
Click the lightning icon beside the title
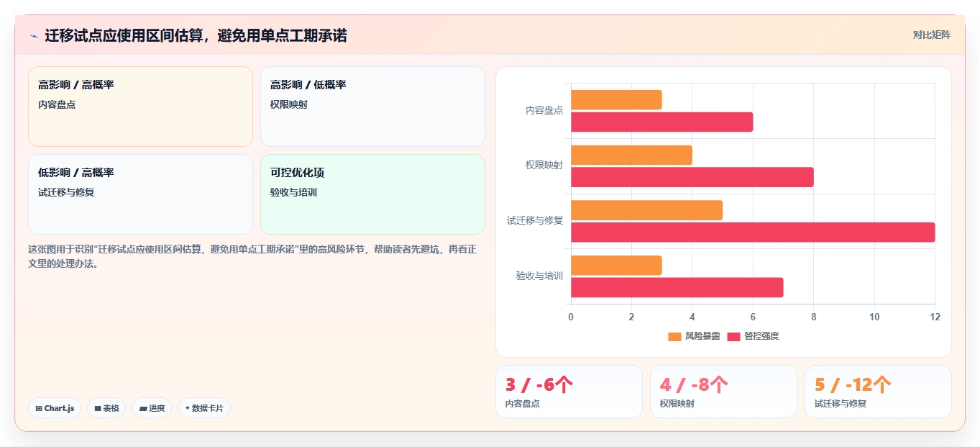(x=34, y=36)
